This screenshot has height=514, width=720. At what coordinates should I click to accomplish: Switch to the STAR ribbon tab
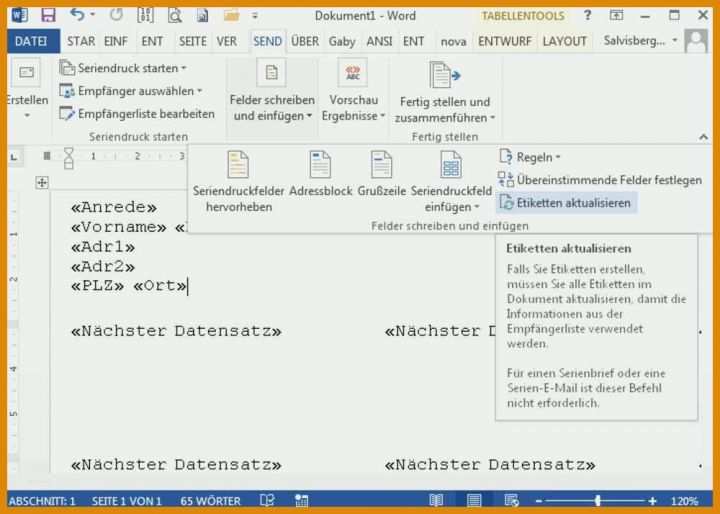pyautogui.click(x=81, y=41)
